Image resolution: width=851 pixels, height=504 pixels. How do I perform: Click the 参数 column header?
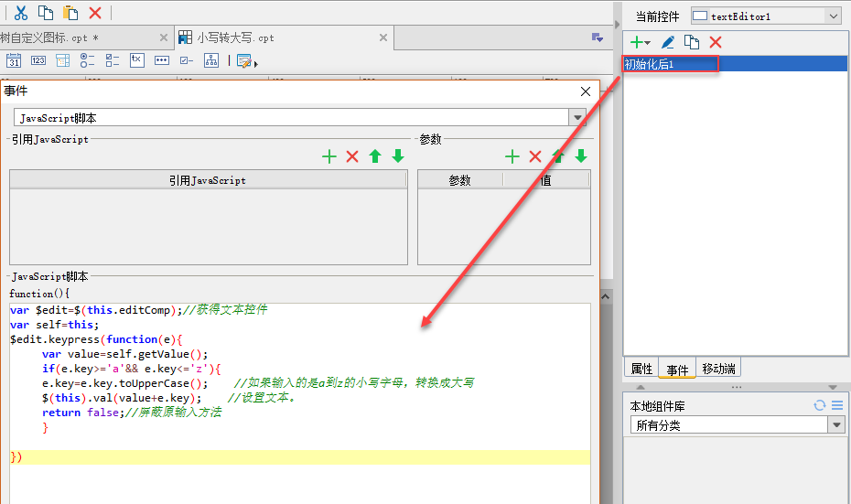pos(460,180)
